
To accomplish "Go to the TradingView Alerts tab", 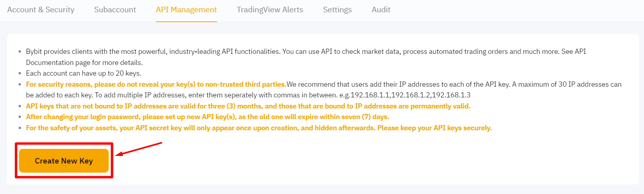I will click(x=270, y=10).
